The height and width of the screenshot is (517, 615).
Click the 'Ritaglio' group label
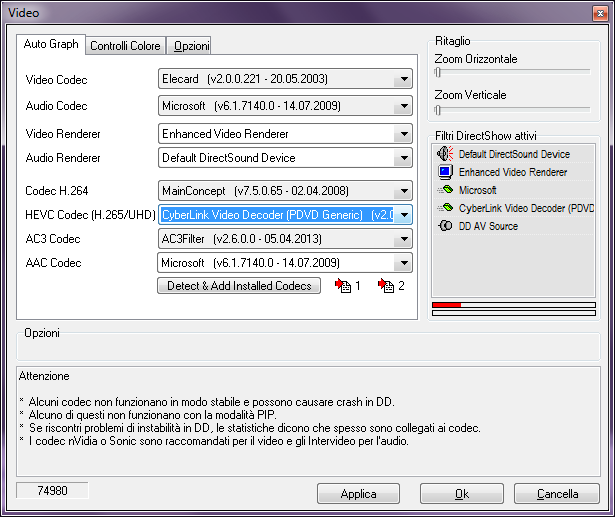[x=453, y=41]
